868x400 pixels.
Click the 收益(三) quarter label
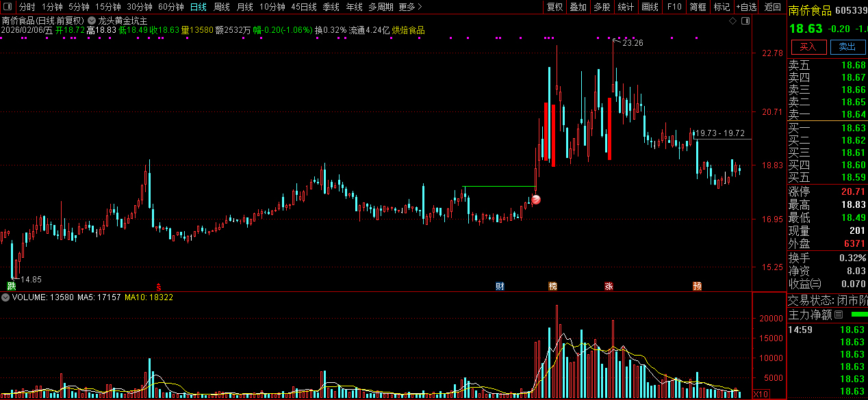click(804, 284)
